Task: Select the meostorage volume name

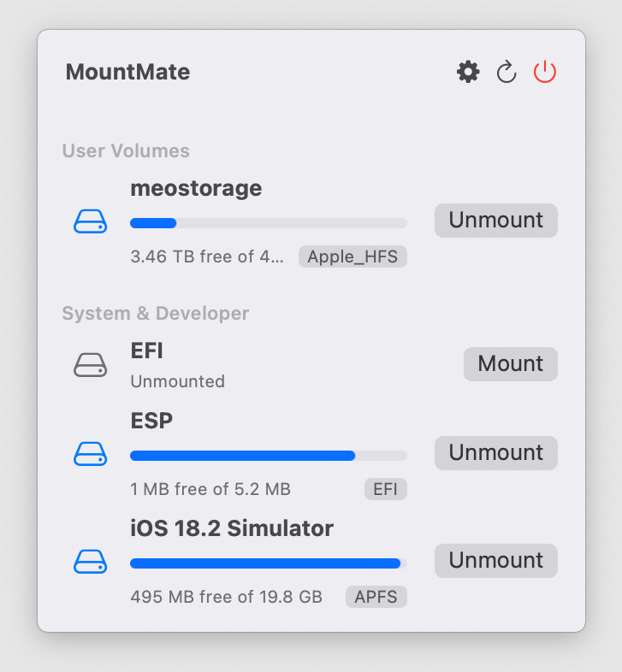Action: click(196, 189)
